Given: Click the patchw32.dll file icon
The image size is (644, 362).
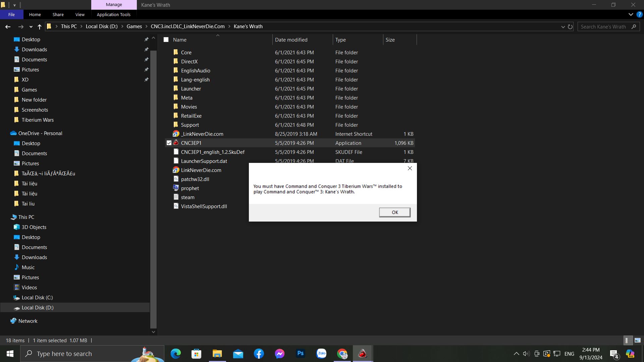Looking at the screenshot, I should (176, 179).
